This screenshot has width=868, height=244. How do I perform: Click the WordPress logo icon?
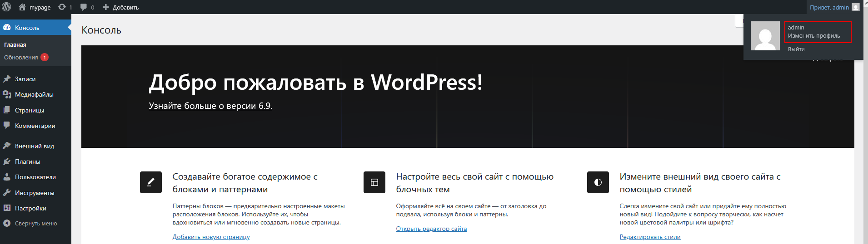coord(7,7)
